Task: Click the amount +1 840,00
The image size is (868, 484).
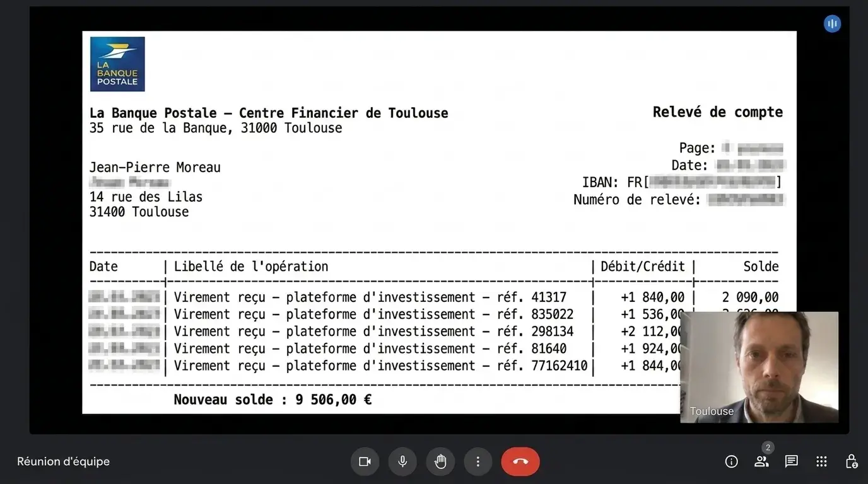Action: [x=653, y=297]
